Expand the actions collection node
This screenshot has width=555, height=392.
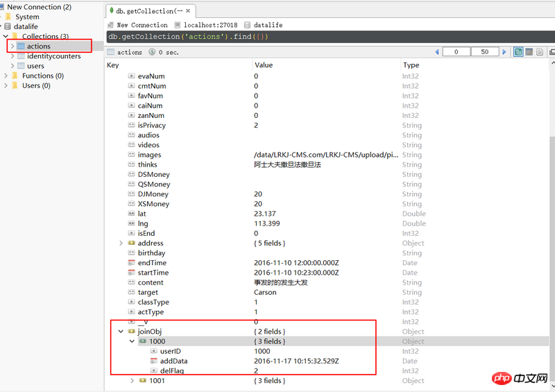(x=12, y=46)
